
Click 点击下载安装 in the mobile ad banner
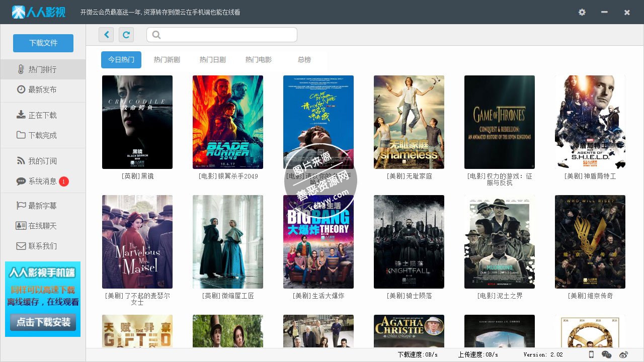[43, 322]
